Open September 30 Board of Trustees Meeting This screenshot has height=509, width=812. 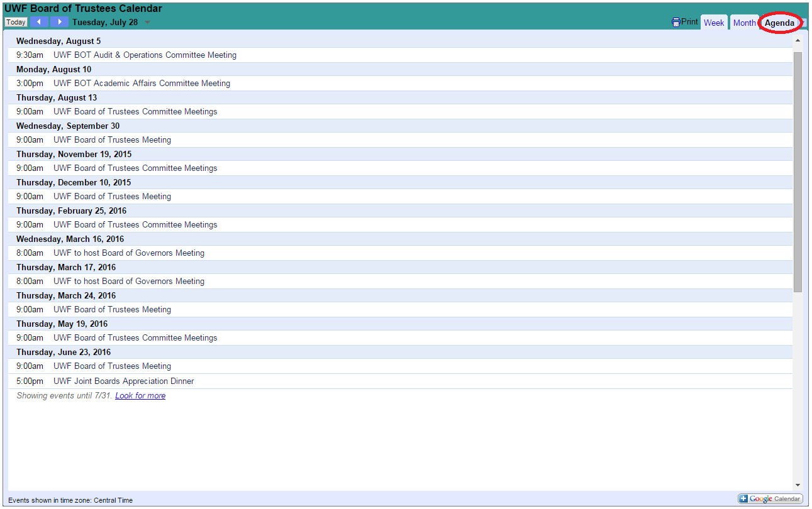112,140
